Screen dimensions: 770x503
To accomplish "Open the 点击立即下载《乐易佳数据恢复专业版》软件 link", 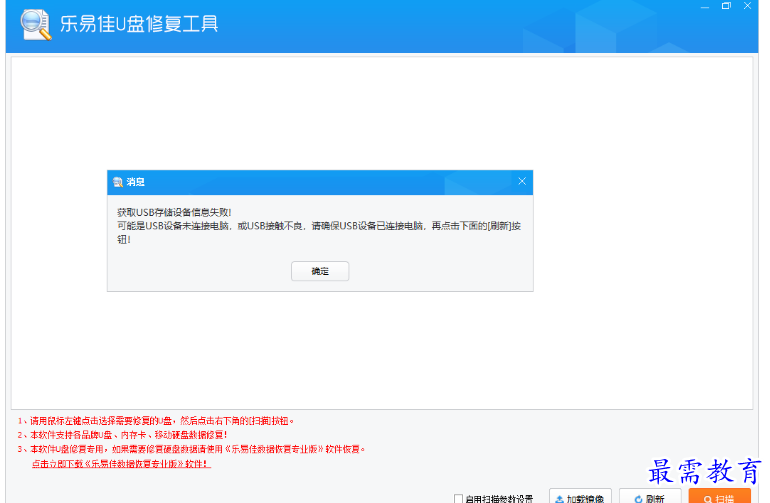I will [121, 464].
